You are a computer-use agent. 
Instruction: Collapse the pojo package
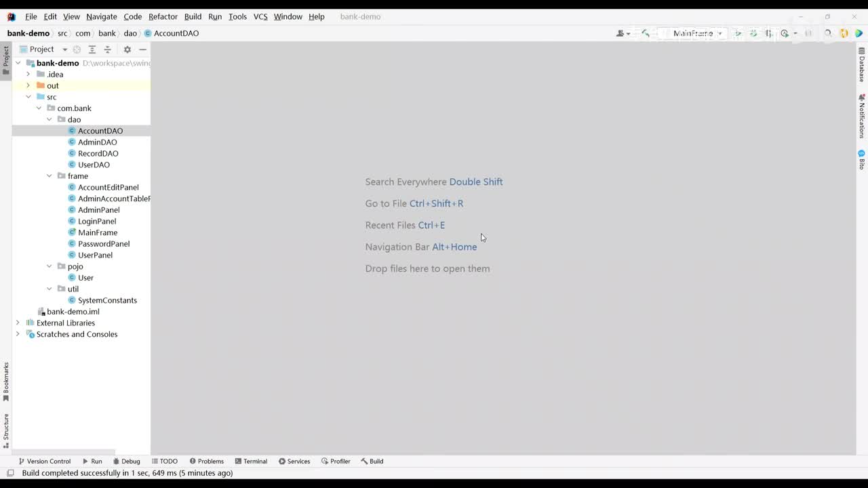(x=50, y=266)
